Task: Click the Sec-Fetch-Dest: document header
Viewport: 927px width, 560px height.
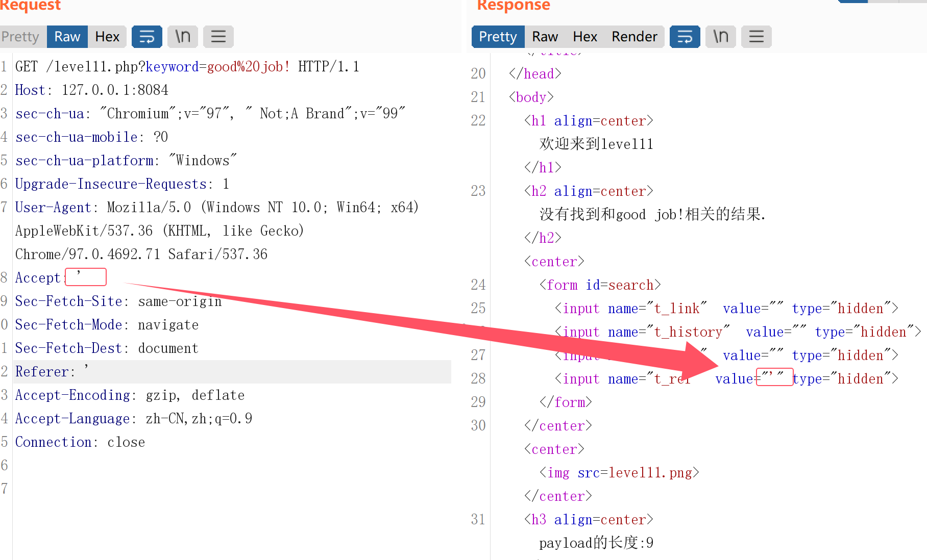Action: pos(107,348)
